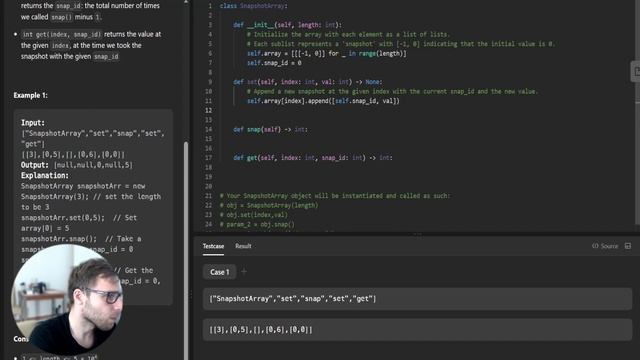Switch to the Testcase tab
This screenshot has height=360, width=640.
click(x=213, y=246)
